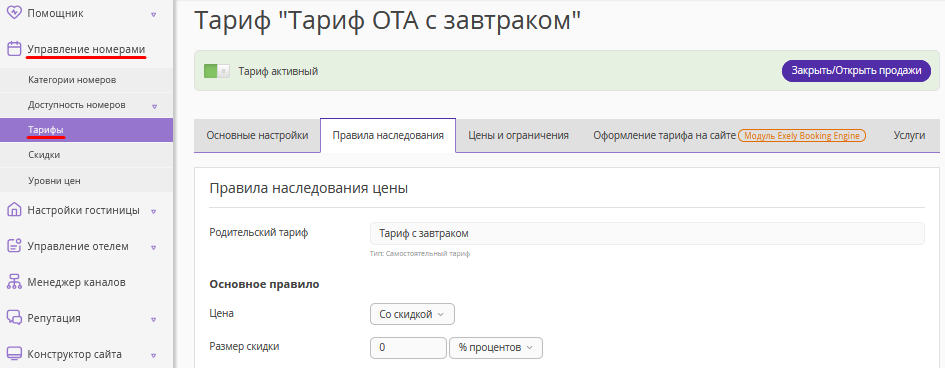Screen dimensions: 945x368
Task: Click the Помощник heart icon
Action: (14, 13)
